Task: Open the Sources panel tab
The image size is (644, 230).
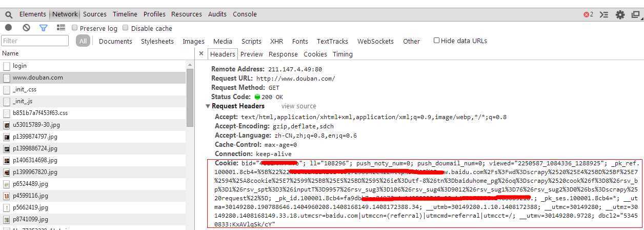Action: tap(95, 14)
